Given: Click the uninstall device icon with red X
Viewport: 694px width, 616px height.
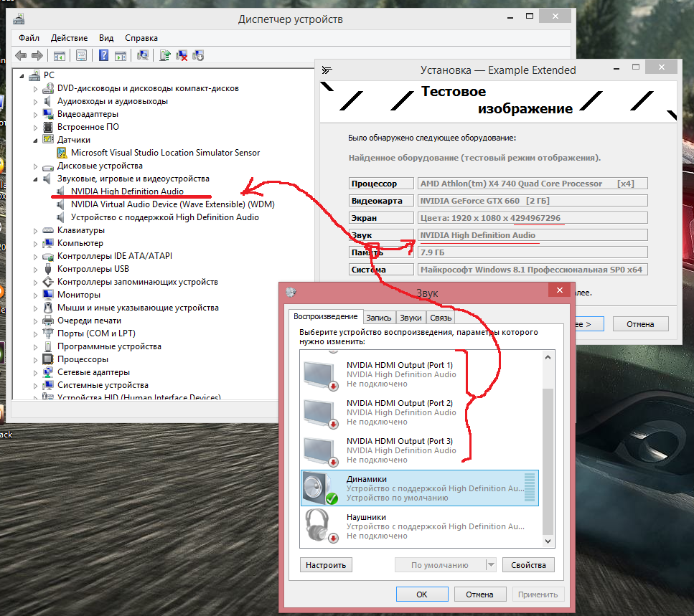Looking at the screenshot, I should click(x=182, y=55).
